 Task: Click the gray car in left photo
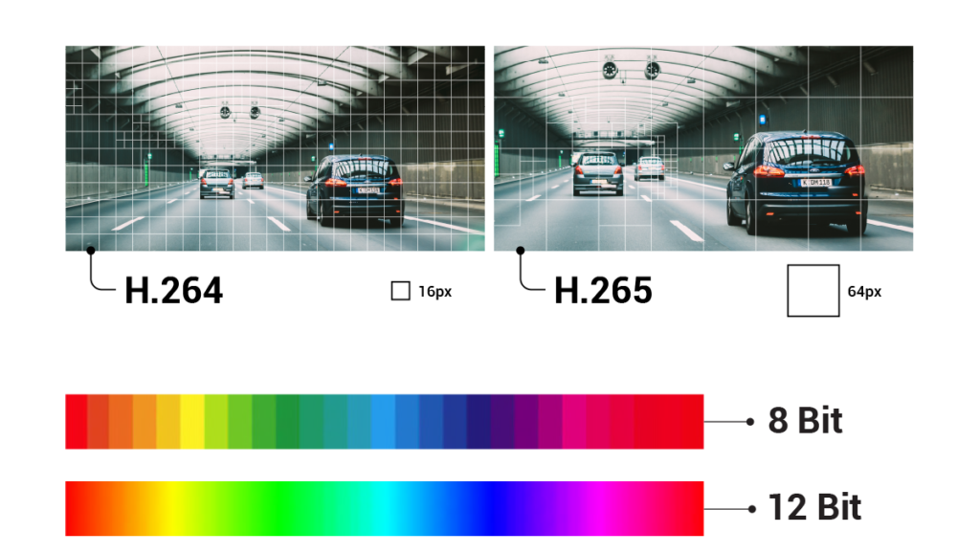(216, 182)
